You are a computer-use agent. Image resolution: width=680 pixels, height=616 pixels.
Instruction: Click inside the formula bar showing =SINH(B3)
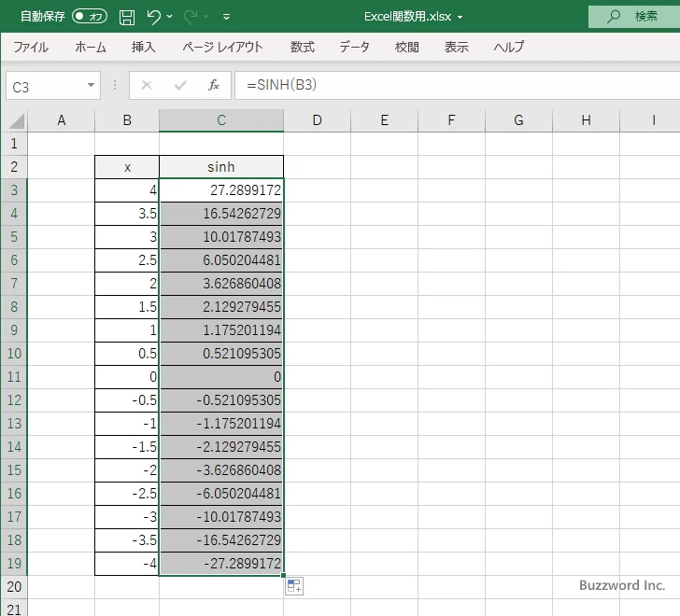[457, 85]
